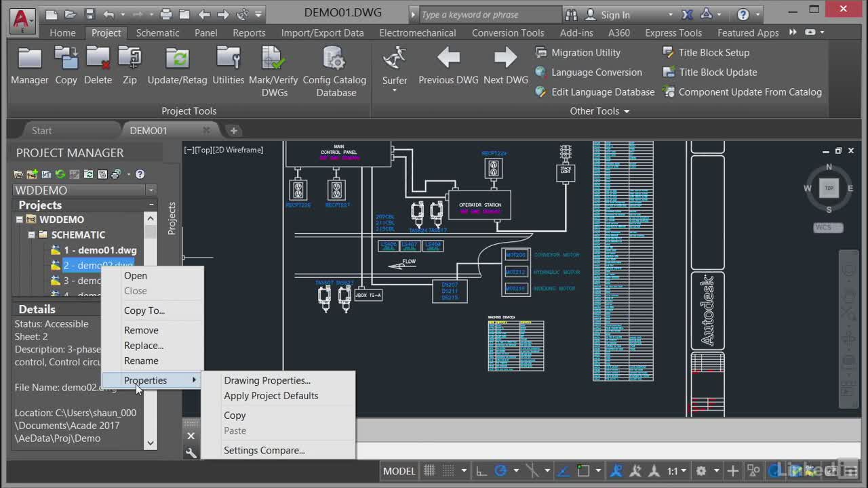This screenshot has width=868, height=488.
Task: Toggle annotation visibility icon in status bar
Action: (616, 470)
